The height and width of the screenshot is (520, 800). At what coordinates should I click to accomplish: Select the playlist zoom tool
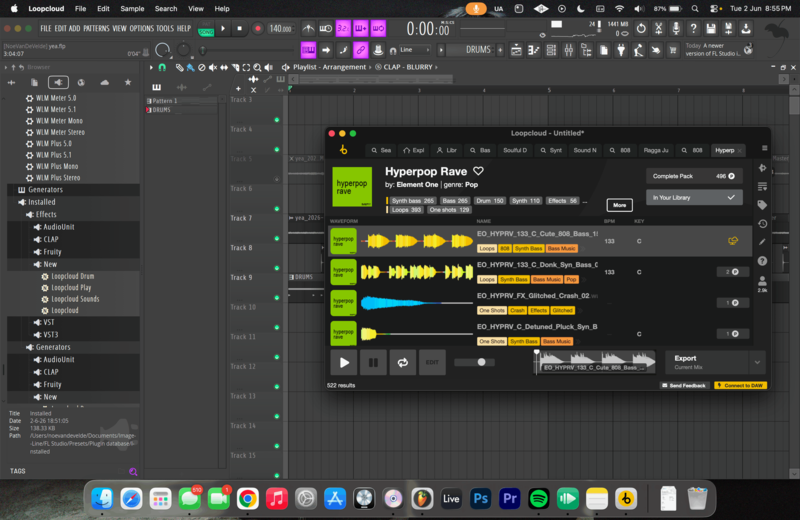pos(257,67)
